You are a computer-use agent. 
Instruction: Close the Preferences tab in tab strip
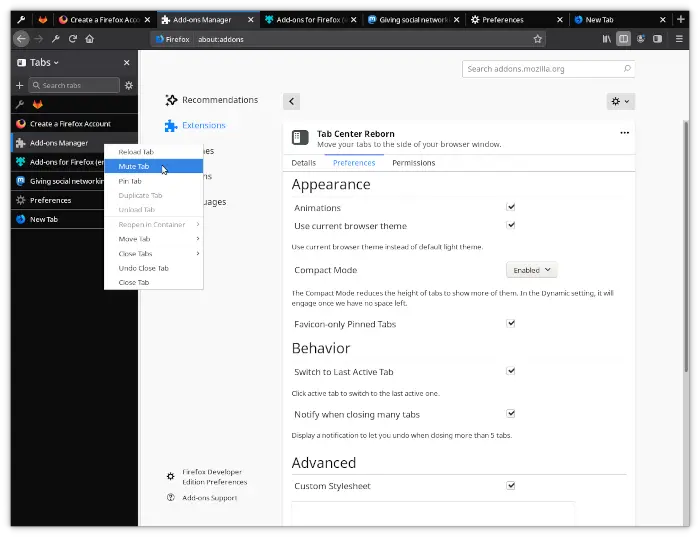[560, 20]
